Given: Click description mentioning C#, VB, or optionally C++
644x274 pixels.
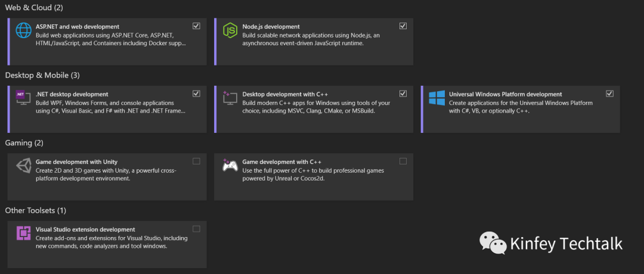Looking at the screenshot, I should 521,107.
